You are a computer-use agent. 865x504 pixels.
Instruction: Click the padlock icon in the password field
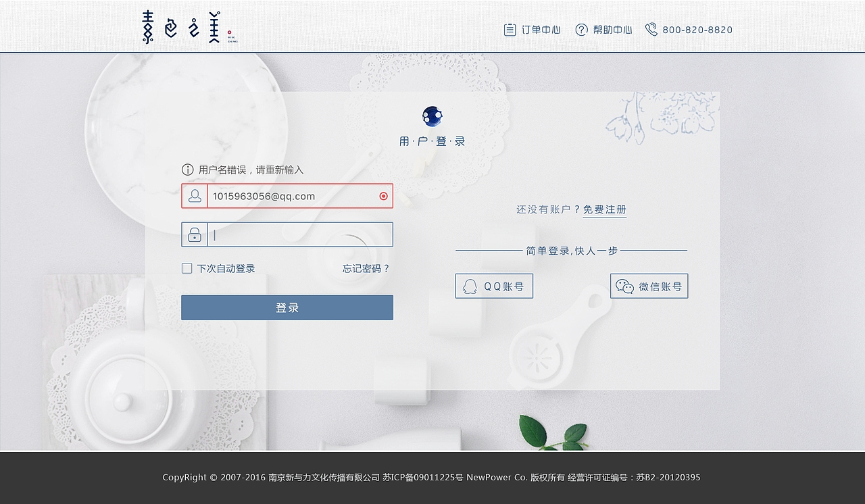pyautogui.click(x=195, y=234)
